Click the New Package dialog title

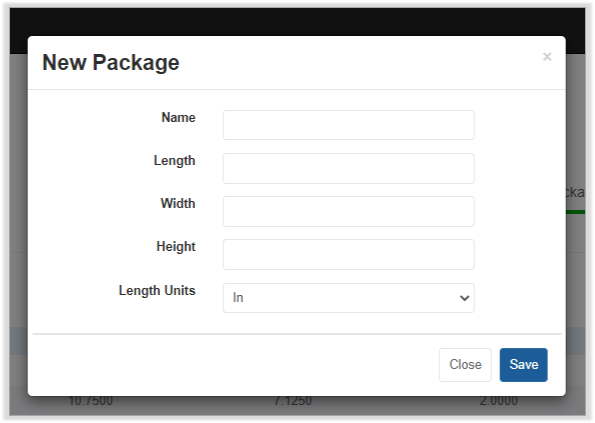pos(111,63)
